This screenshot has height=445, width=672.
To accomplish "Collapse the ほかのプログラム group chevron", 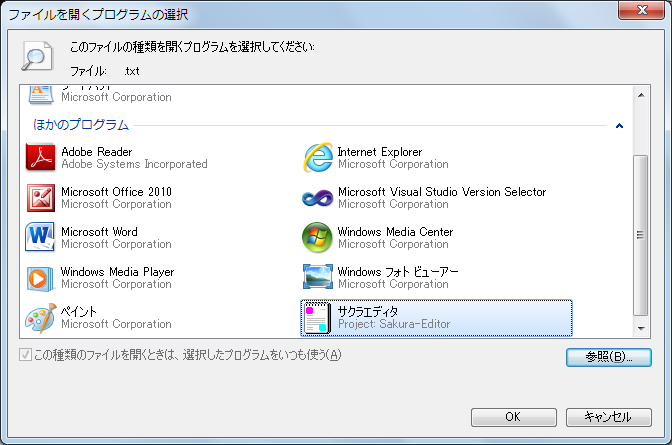I will [619, 126].
